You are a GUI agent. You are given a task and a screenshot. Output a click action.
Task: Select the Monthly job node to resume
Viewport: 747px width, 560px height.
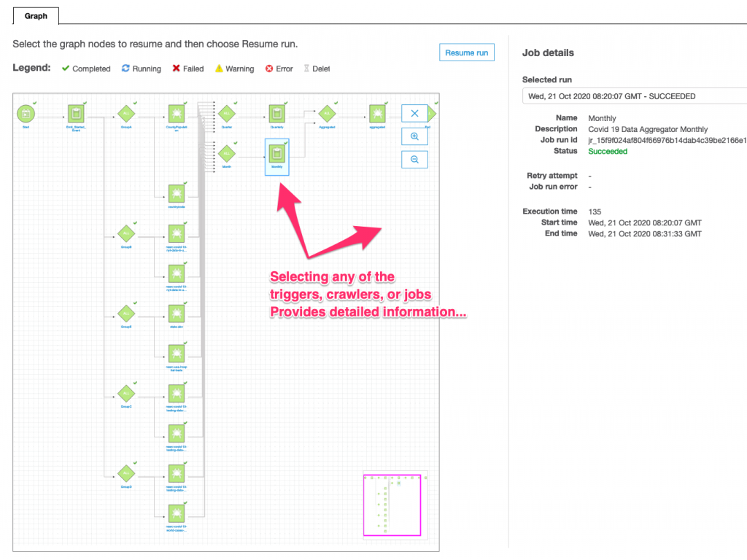pyautogui.click(x=276, y=155)
